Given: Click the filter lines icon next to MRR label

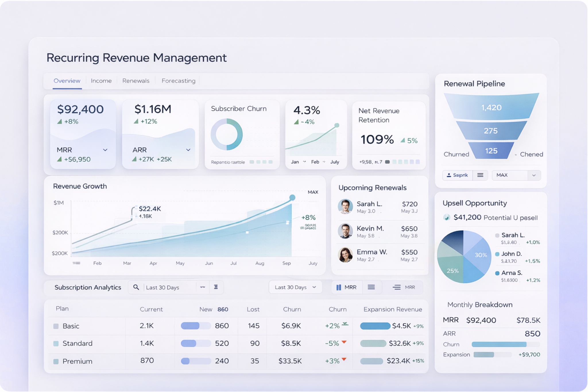Looking at the screenshot, I should 396,287.
